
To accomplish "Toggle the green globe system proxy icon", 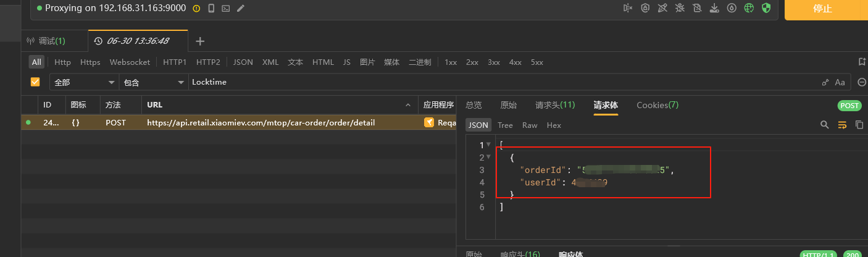I will pyautogui.click(x=749, y=9).
